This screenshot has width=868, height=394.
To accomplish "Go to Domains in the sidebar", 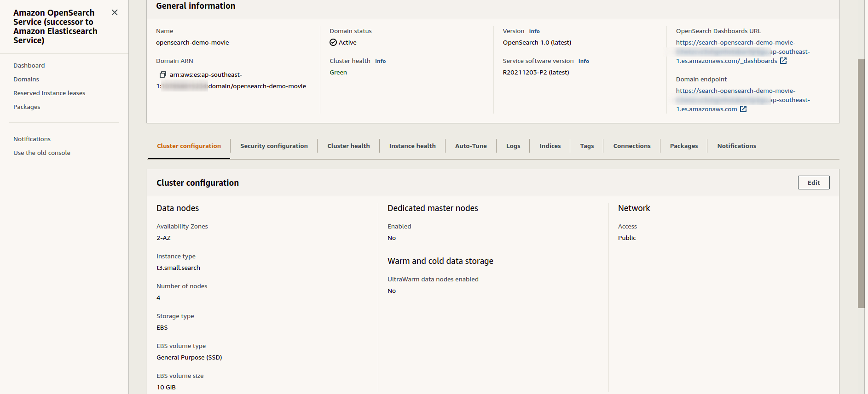I will coord(26,79).
